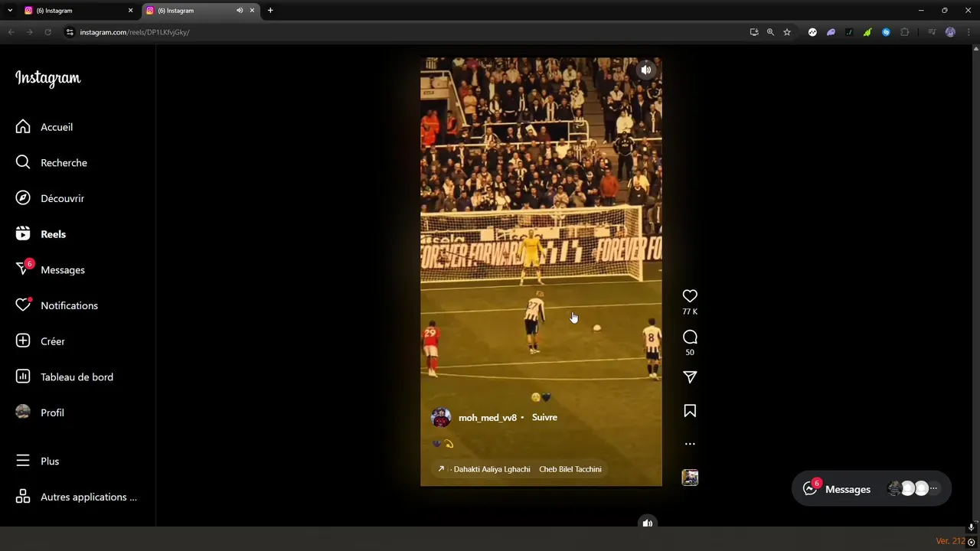980x551 pixels.
Task: Open Dahakti Aaliya Lghachi audio link
Action: (492, 469)
